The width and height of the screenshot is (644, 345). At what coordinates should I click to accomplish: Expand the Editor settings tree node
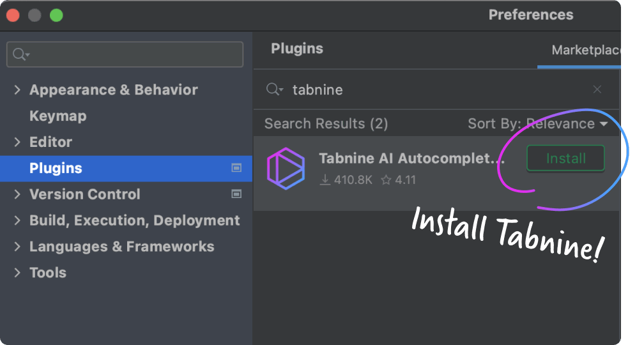[x=17, y=142]
